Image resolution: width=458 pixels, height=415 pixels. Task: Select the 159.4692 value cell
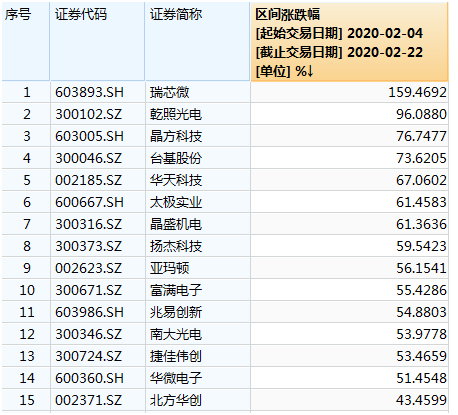(x=349, y=92)
